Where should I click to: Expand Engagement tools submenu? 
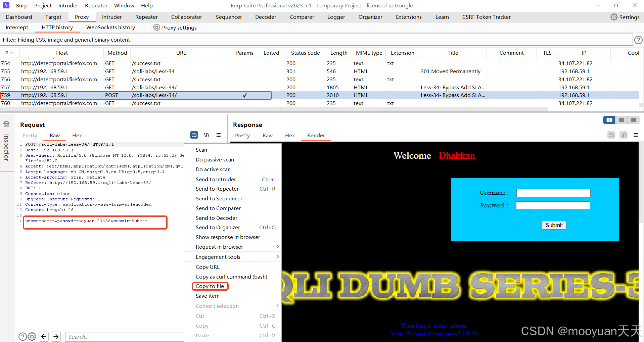[233, 257]
